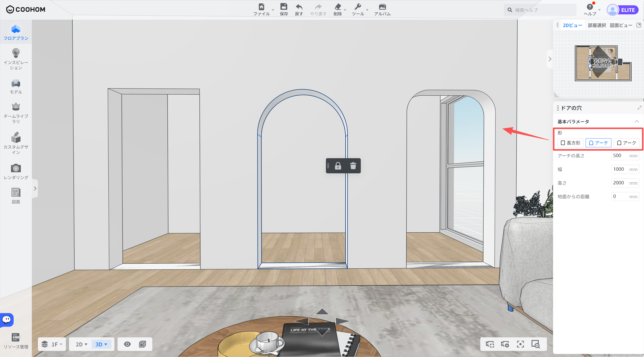644x357 pixels.
Task: Select the rectangular door opening in the wall
Action: tap(154, 179)
